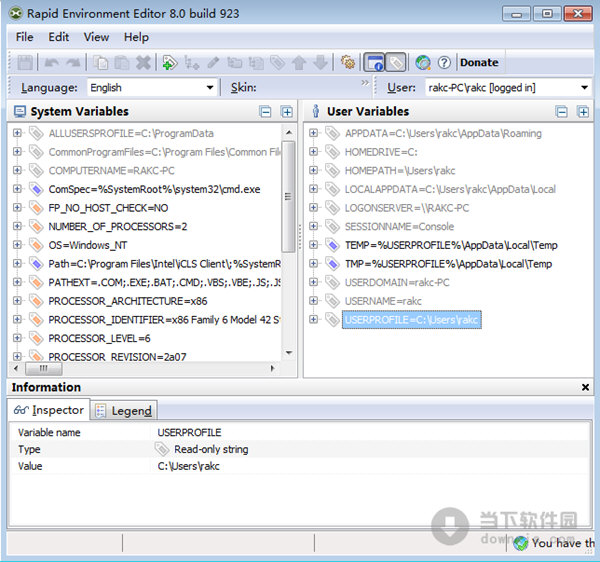The image size is (600, 562).
Task: Select COMPUTERNAME=RAKC-PC row
Action: [111, 171]
